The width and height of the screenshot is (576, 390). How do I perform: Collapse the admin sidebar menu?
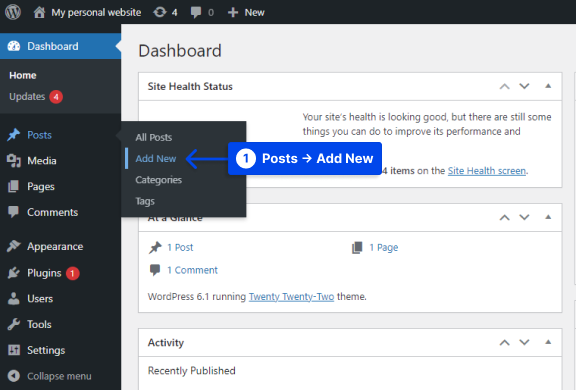pyautogui.click(x=50, y=376)
